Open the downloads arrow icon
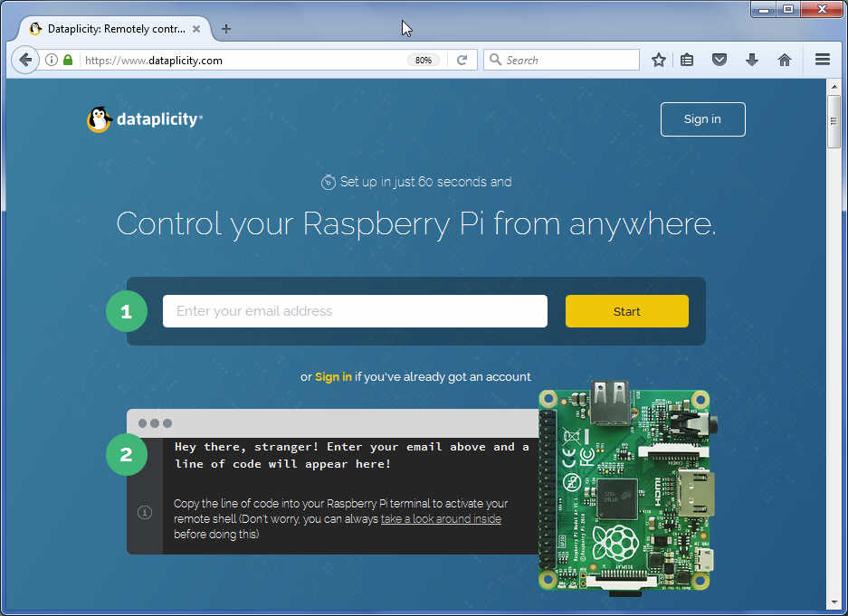Image resolution: width=848 pixels, height=616 pixels. (x=752, y=61)
